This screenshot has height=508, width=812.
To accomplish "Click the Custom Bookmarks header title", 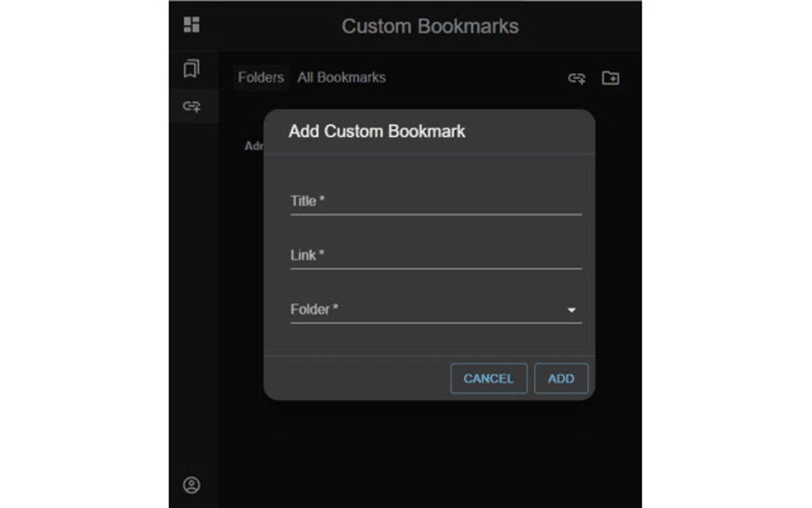I will [x=430, y=26].
